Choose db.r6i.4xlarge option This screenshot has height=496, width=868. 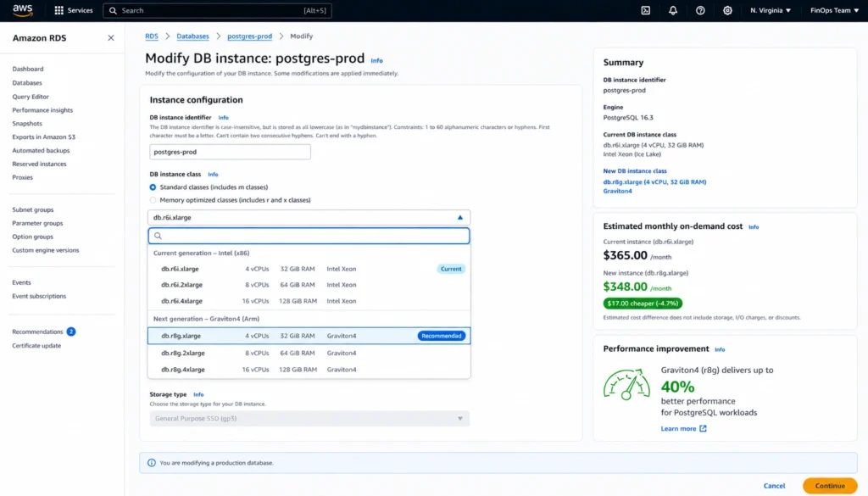click(309, 301)
